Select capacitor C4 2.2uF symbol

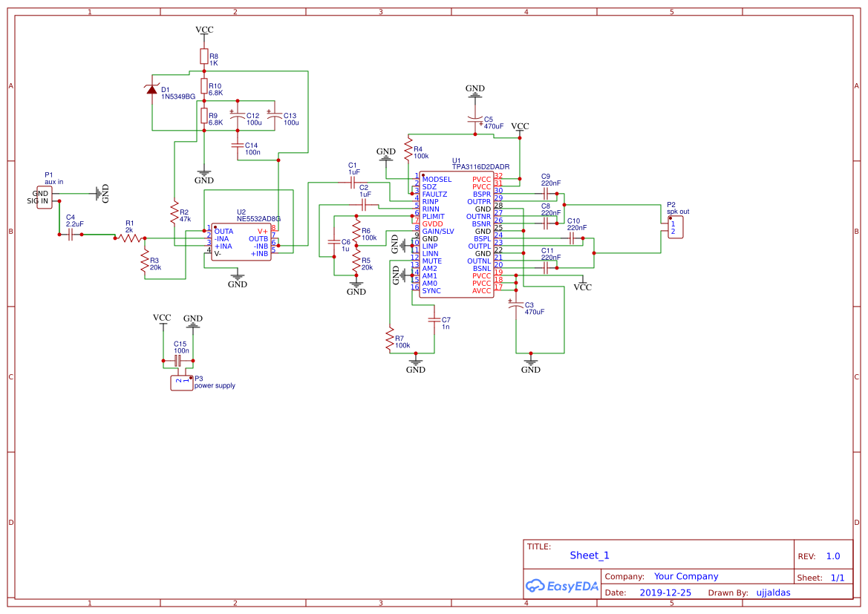71,234
